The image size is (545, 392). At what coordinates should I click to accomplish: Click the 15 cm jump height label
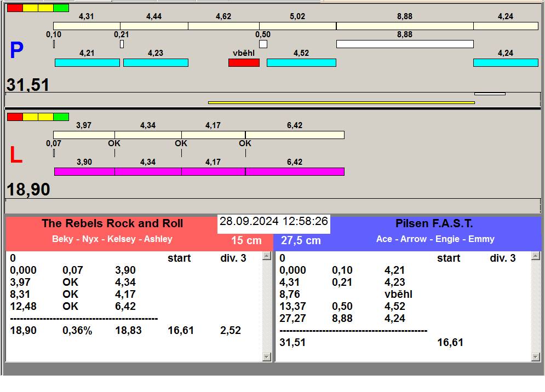pos(246,240)
